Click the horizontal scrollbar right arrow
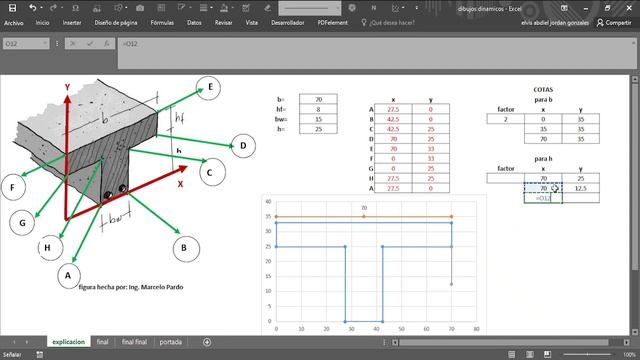Viewport: 640px width, 360px height. [x=627, y=342]
